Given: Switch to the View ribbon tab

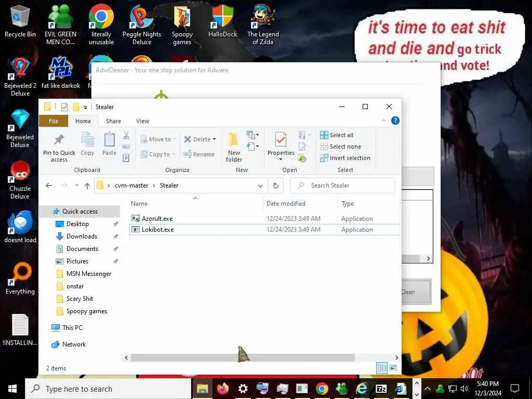Looking at the screenshot, I should pos(142,121).
